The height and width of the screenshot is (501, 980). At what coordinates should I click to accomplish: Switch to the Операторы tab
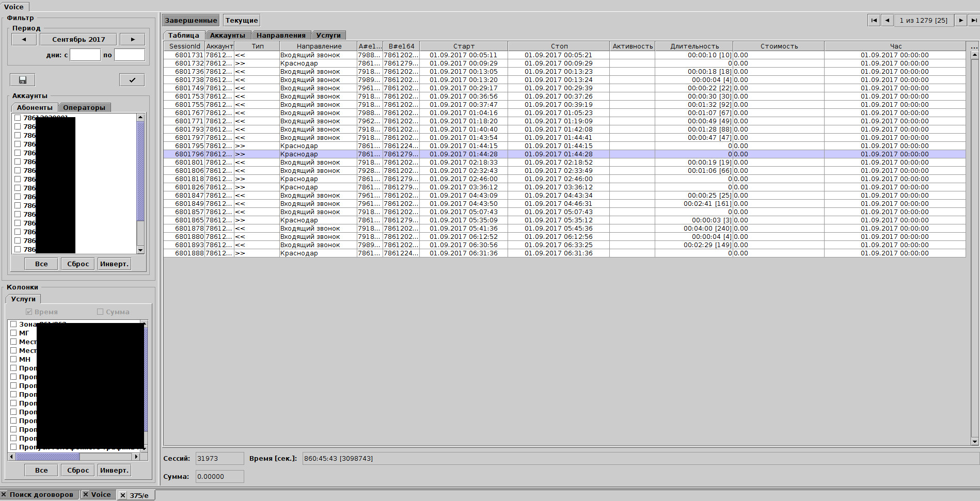pos(84,107)
